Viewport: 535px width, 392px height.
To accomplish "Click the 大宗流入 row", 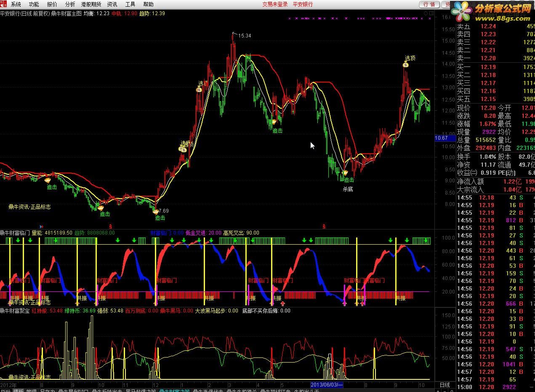I will [x=496, y=190].
